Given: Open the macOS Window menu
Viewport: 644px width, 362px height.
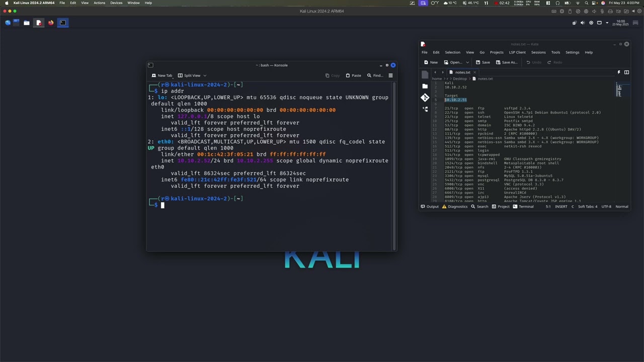Looking at the screenshot, I should [133, 3].
